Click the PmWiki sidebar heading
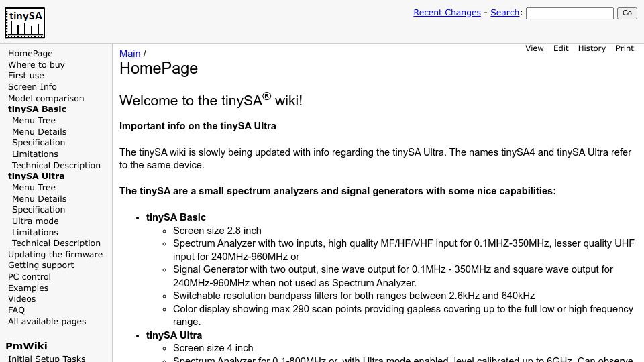The width and height of the screenshot is (644, 362). pyautogui.click(x=26, y=346)
